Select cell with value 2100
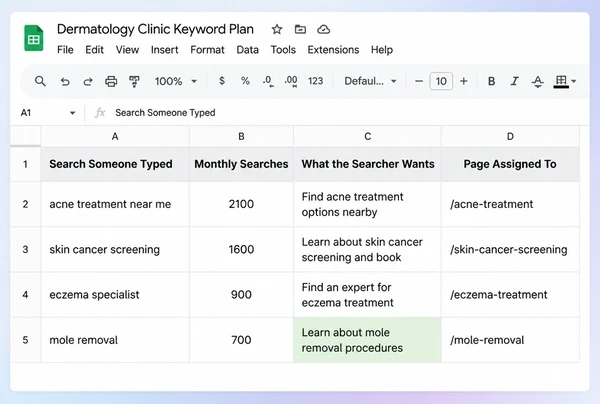Screen dimensions: 600x404 click(x=241, y=204)
